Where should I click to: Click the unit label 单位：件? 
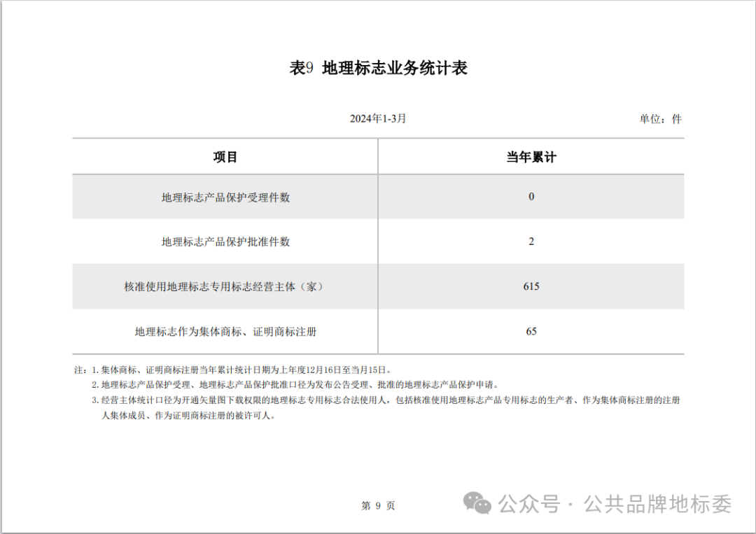coord(661,119)
